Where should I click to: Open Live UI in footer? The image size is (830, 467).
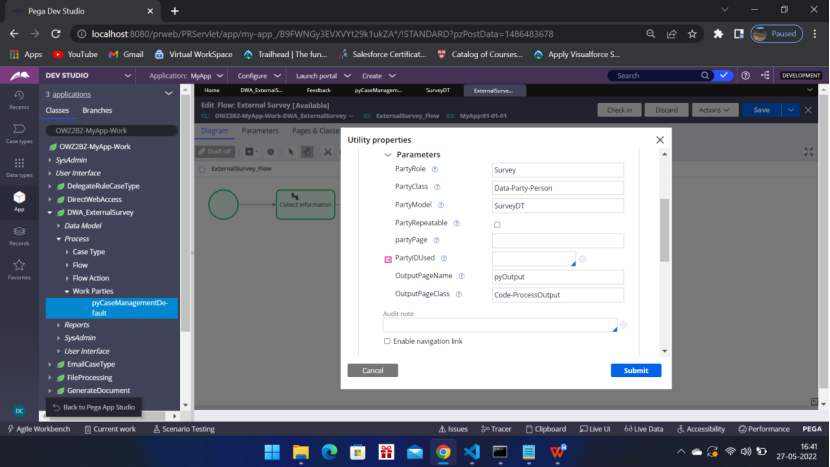[x=595, y=429]
